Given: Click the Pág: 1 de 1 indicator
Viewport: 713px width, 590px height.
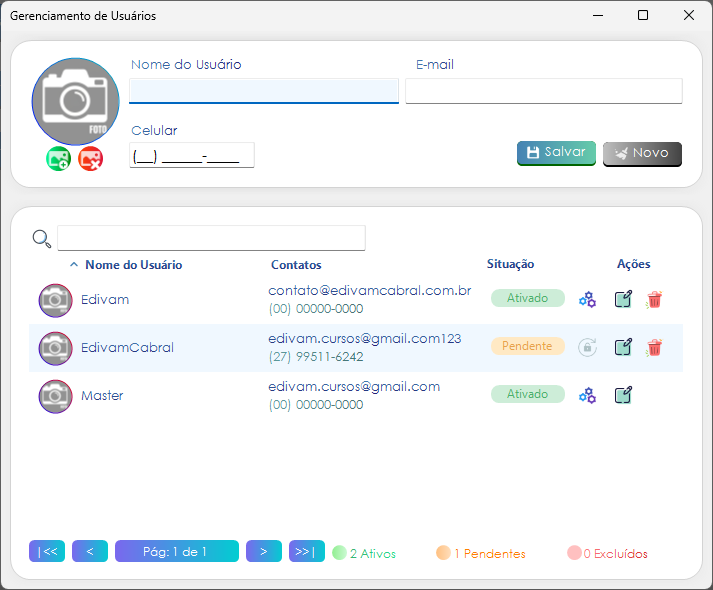Looking at the screenshot, I should [177, 551].
